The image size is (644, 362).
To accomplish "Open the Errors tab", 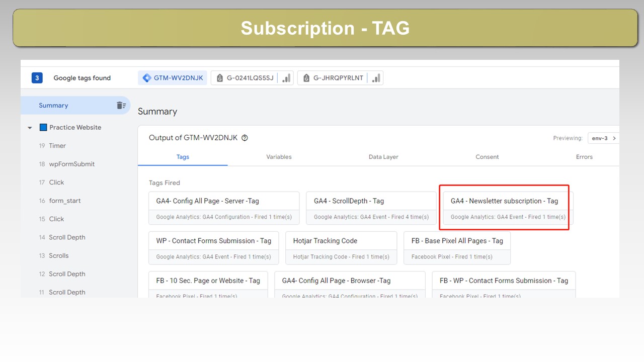I will [x=584, y=157].
